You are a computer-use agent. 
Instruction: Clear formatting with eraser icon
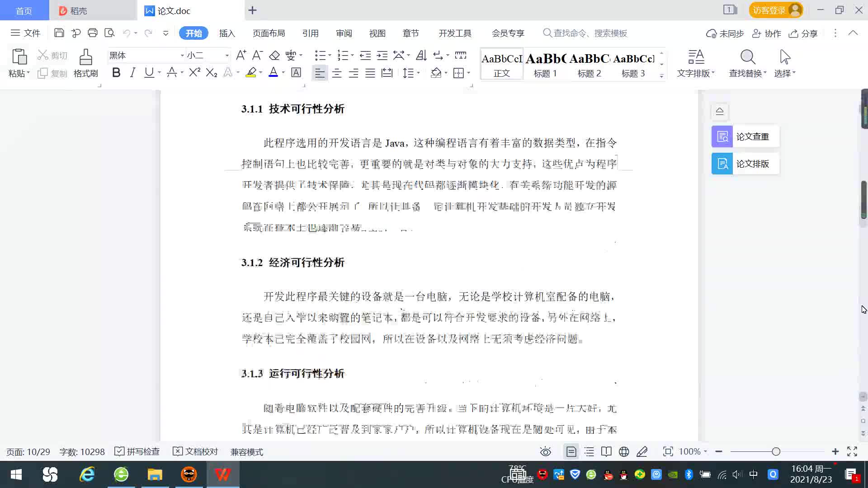274,55
